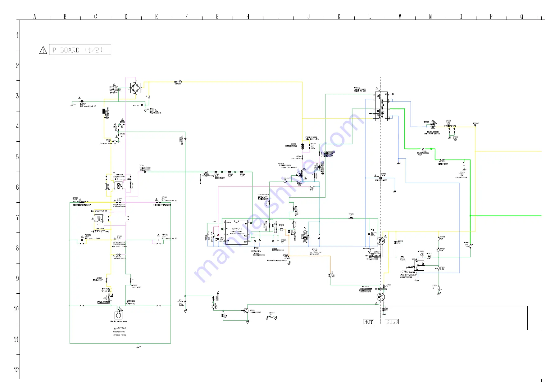Click column letter M in grid header

400,16
